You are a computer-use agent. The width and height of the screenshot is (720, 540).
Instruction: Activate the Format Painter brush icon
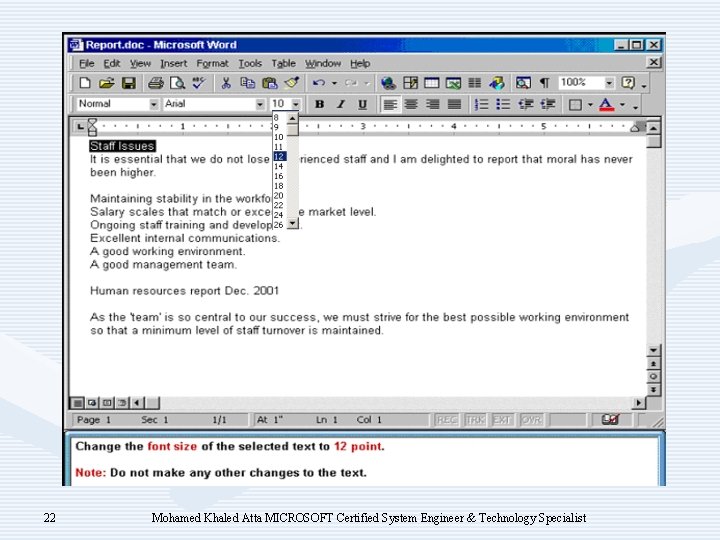tap(292, 83)
